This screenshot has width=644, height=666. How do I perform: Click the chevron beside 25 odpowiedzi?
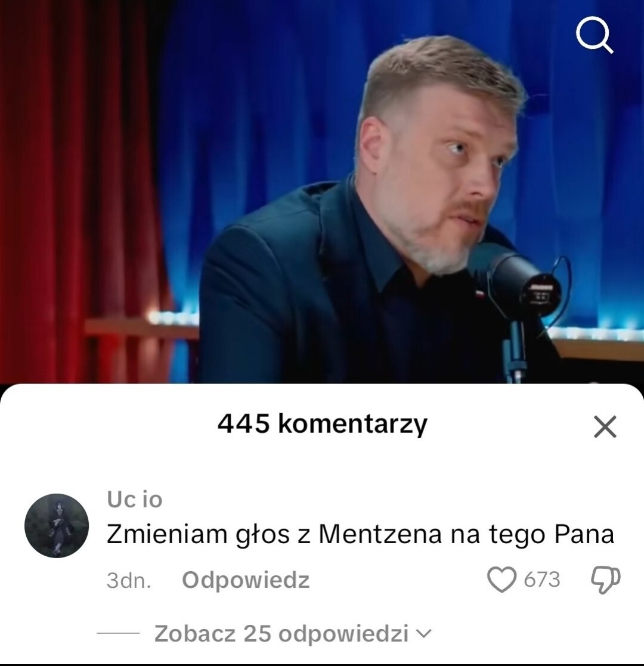click(423, 634)
